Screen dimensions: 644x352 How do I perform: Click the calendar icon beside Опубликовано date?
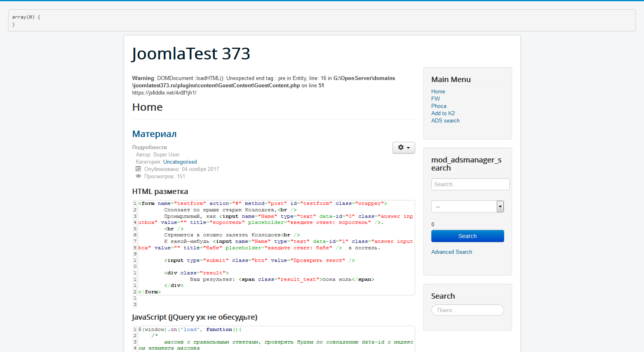138,169
